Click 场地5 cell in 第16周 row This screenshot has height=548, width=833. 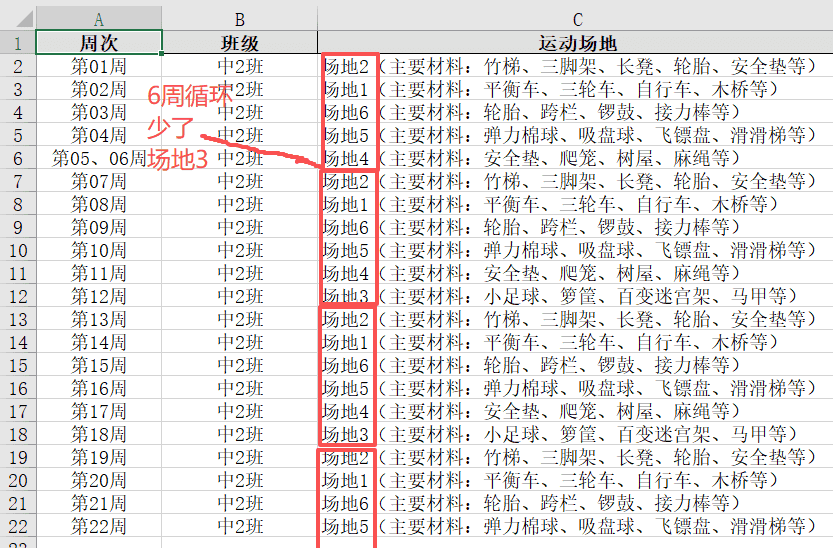pos(575,388)
